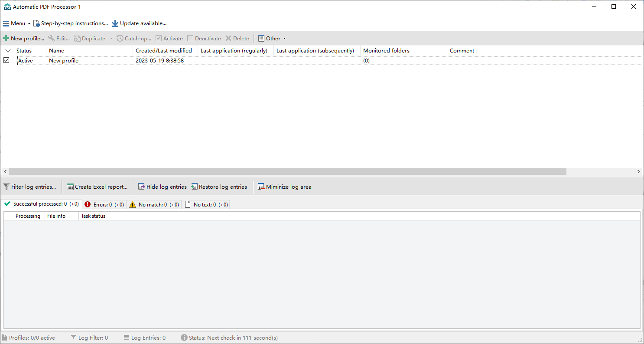Select the 'New profile' name cell

click(x=64, y=61)
